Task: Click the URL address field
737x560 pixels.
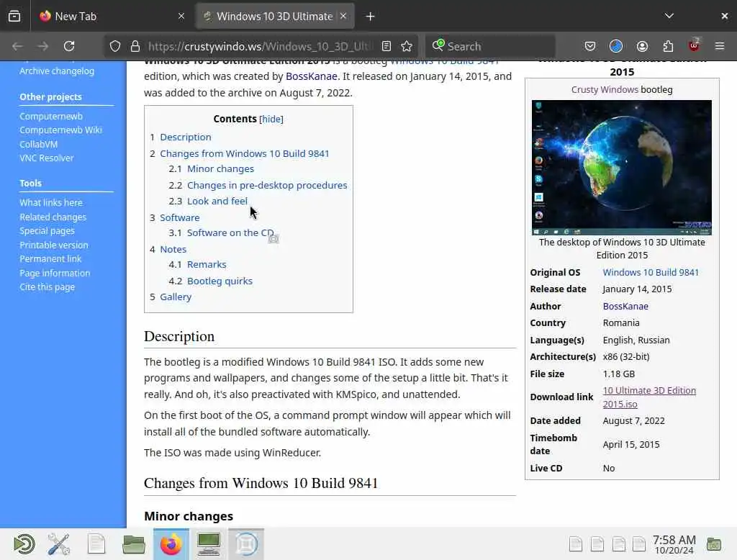Action: click(x=261, y=46)
